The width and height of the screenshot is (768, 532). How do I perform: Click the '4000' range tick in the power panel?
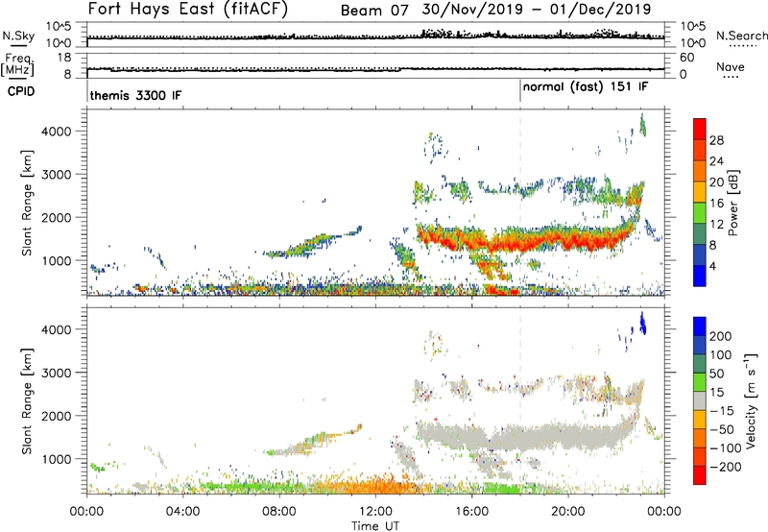coord(57,132)
